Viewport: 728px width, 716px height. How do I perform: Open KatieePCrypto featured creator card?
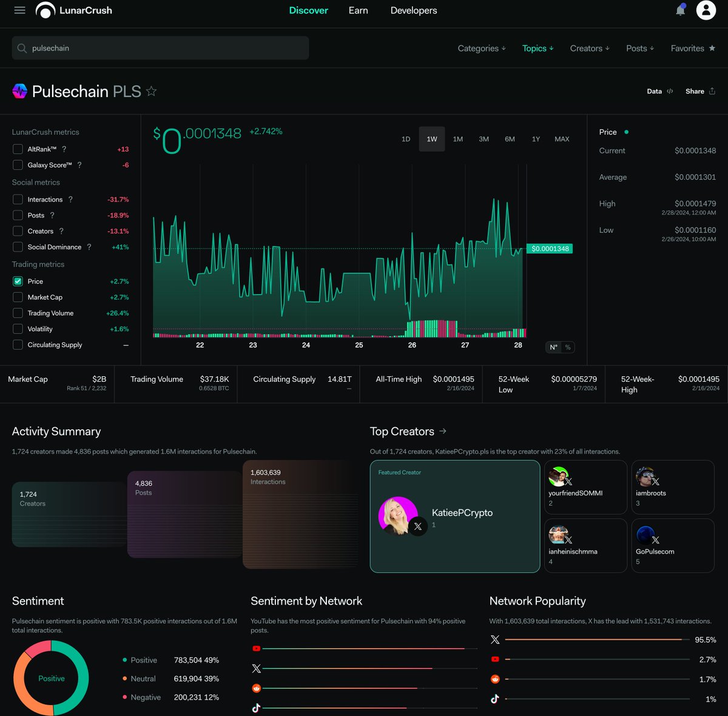pyautogui.click(x=455, y=516)
